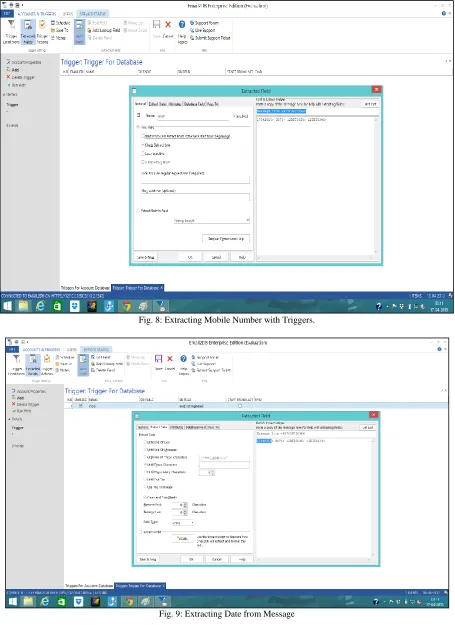Image resolution: width=455 pixels, height=628 pixels.
Task: Toggle first checkbox under Use Field in Fig. 8
Action: click(x=143, y=136)
